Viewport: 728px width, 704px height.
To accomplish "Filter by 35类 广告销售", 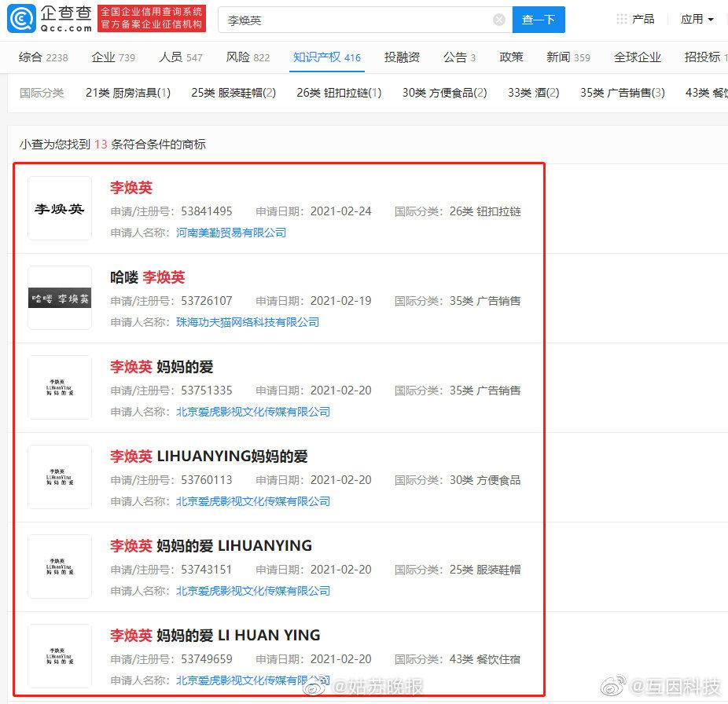I will tap(623, 93).
